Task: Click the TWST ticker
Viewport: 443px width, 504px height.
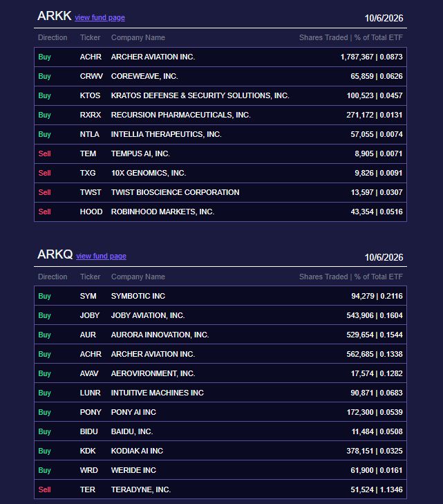Action: (x=91, y=192)
